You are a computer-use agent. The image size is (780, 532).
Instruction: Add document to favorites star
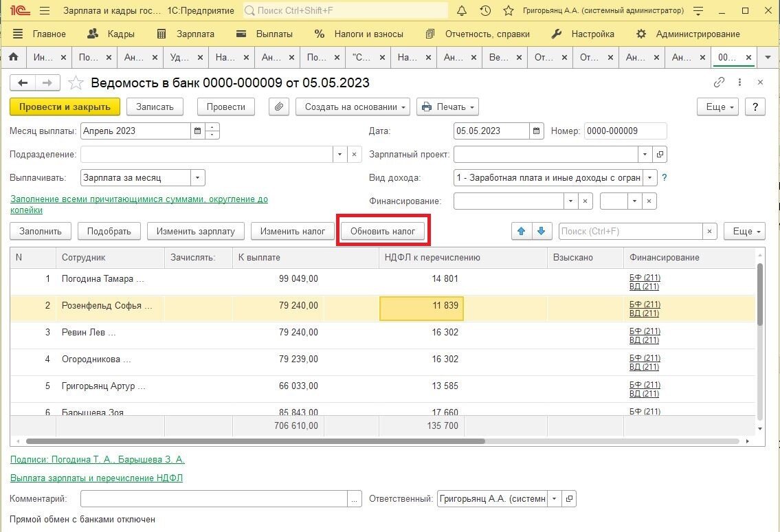pyautogui.click(x=76, y=82)
